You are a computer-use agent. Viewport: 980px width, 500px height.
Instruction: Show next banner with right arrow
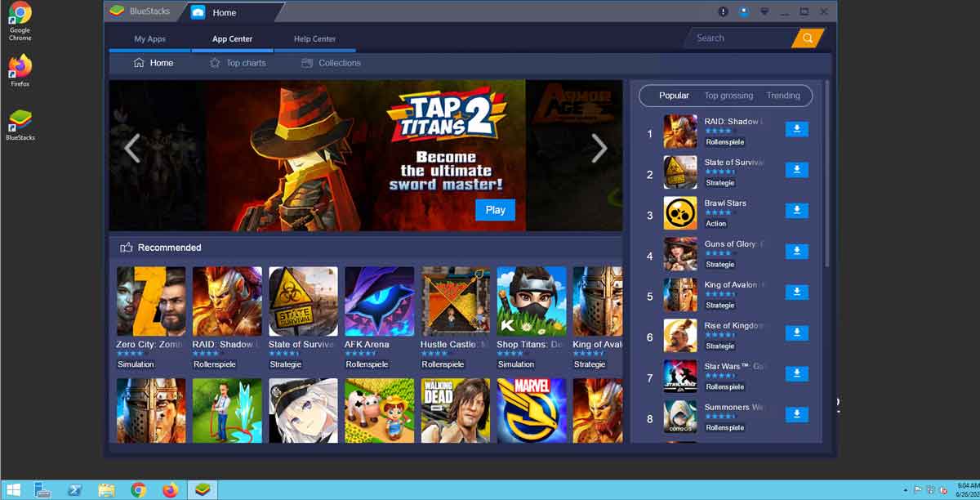(x=599, y=148)
